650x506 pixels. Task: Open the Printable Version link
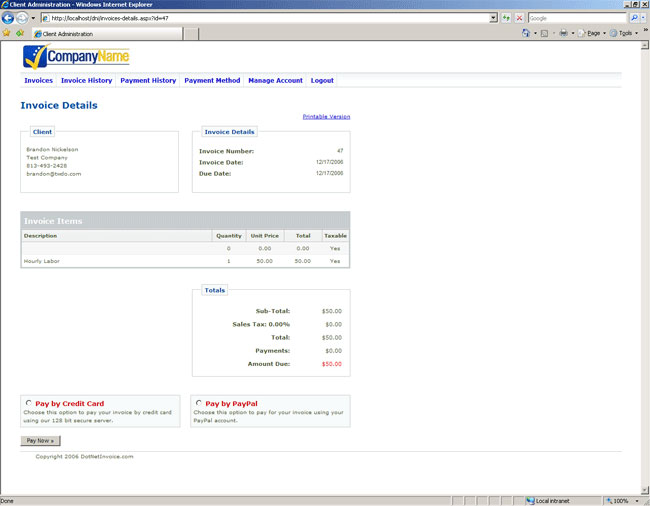(x=326, y=117)
